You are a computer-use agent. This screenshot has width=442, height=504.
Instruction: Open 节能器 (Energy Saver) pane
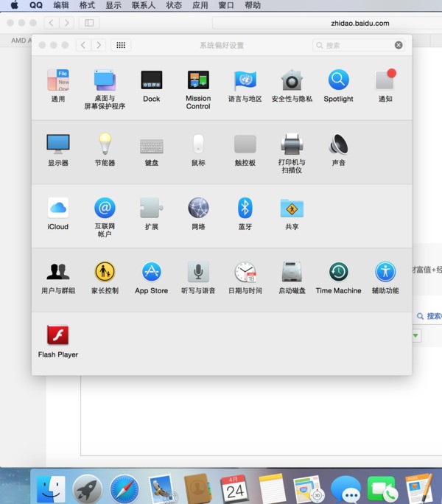[105, 149]
